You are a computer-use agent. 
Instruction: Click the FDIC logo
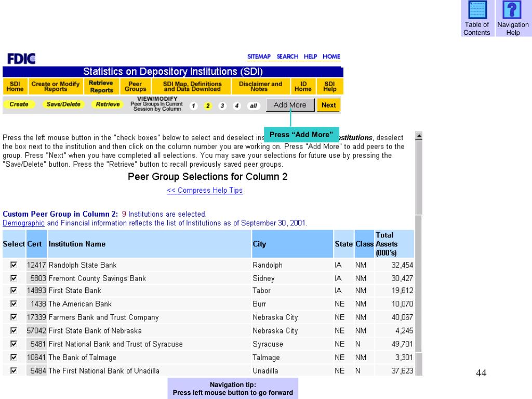tap(21, 59)
